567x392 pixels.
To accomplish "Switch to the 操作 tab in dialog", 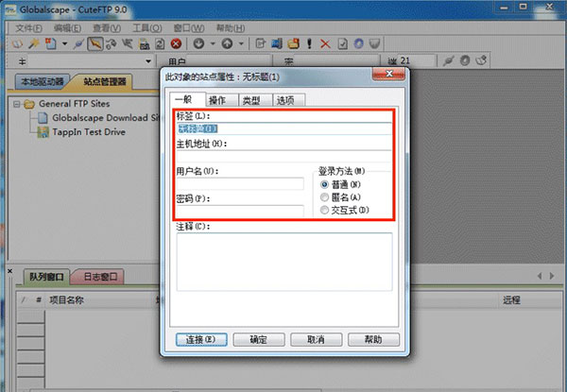I will tap(216, 99).
